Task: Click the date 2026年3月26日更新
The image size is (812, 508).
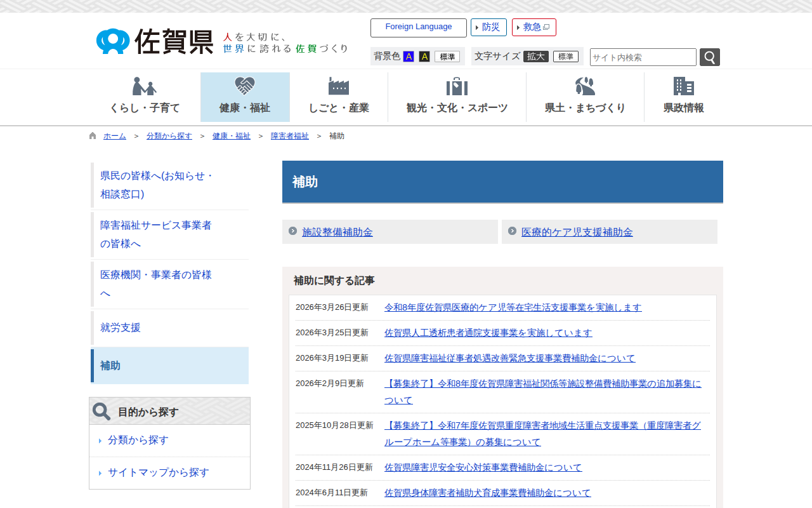Action: [332, 307]
